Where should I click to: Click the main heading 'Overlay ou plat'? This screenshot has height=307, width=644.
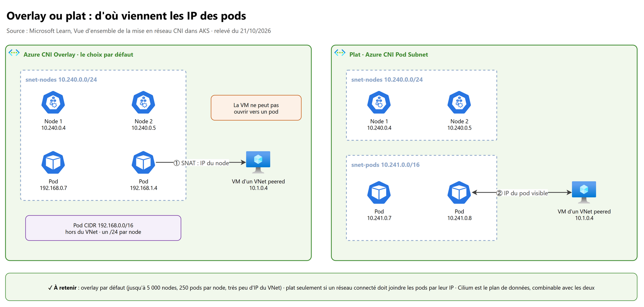pos(126,16)
